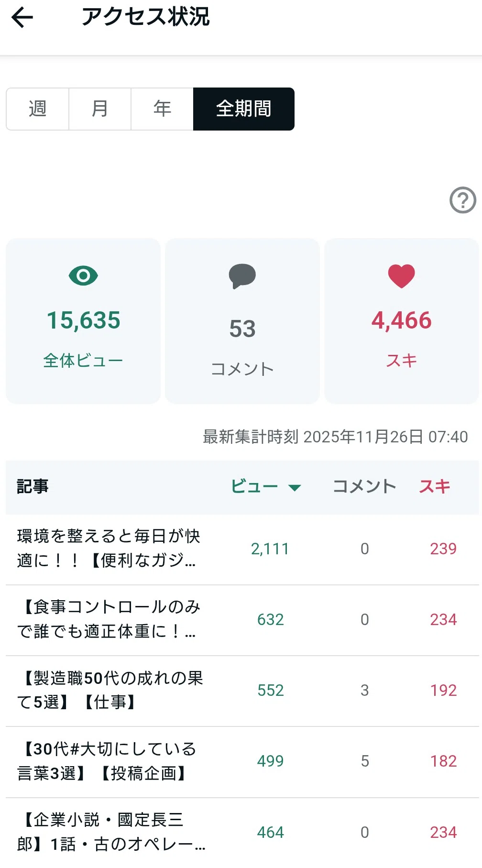Image resolution: width=482 pixels, height=868 pixels.
Task: Tap the green eye views icon
Action: [83, 275]
